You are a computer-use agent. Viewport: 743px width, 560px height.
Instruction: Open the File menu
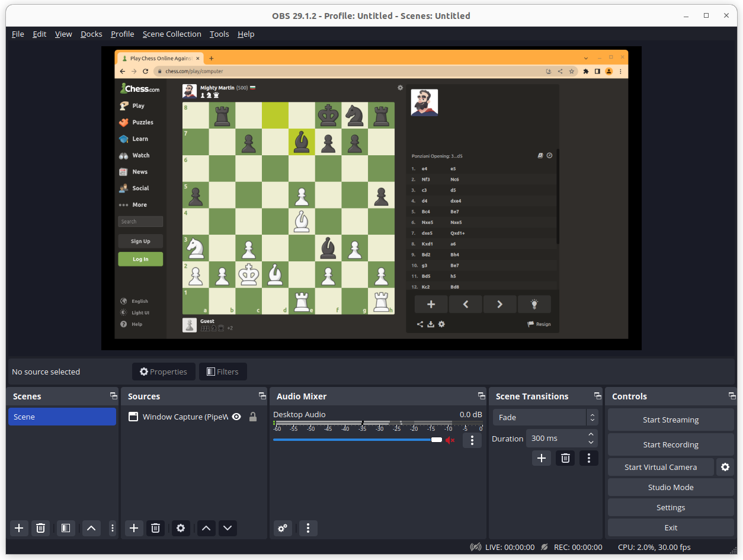tap(18, 34)
